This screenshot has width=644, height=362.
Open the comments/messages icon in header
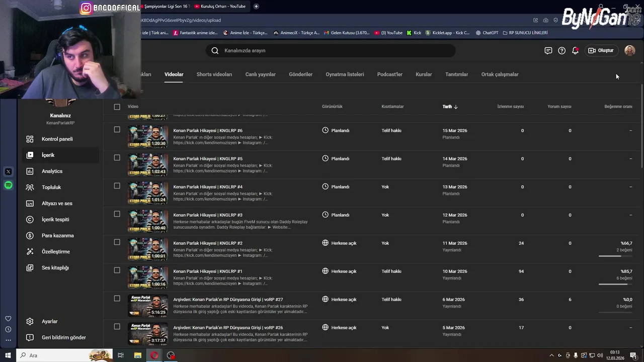[548, 50]
